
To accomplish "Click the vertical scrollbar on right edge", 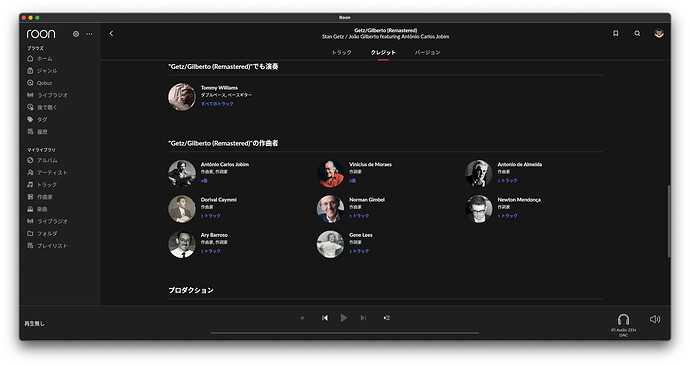I will point(669,221).
